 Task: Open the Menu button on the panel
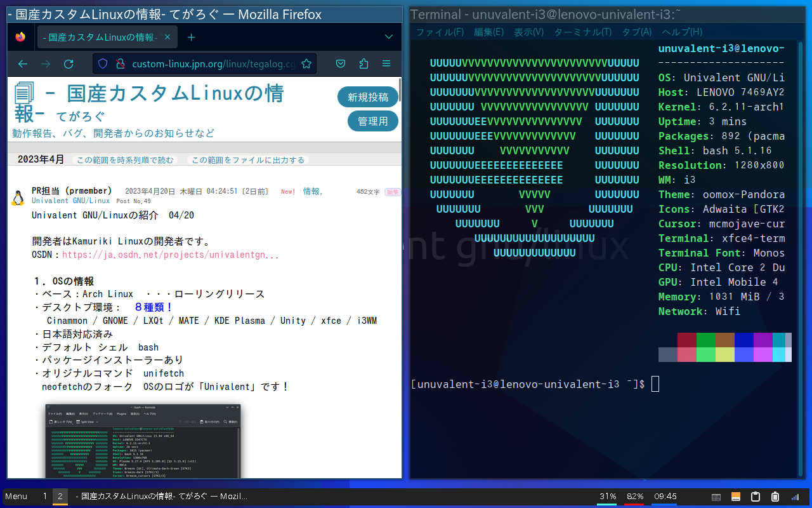click(x=16, y=497)
